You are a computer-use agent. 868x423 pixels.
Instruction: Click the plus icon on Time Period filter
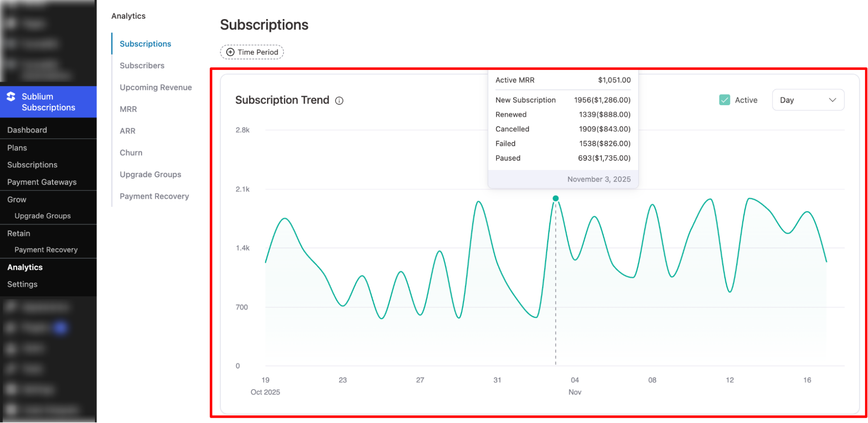click(230, 52)
